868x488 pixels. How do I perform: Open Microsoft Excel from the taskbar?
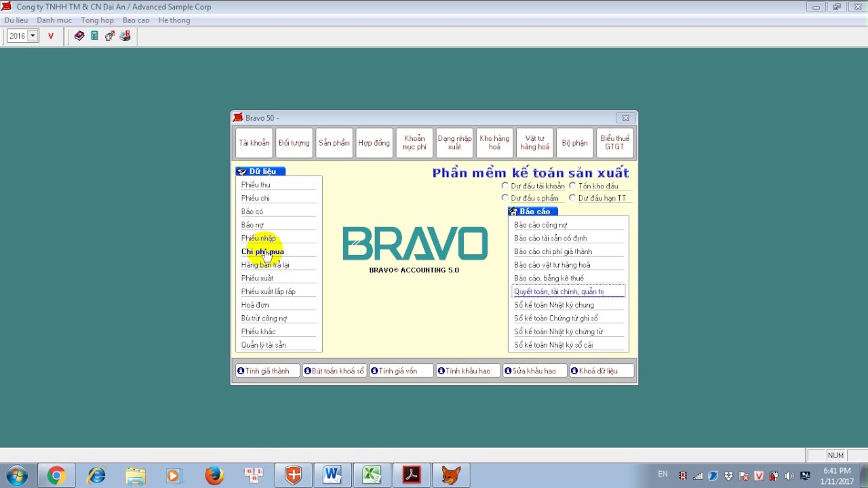point(372,476)
